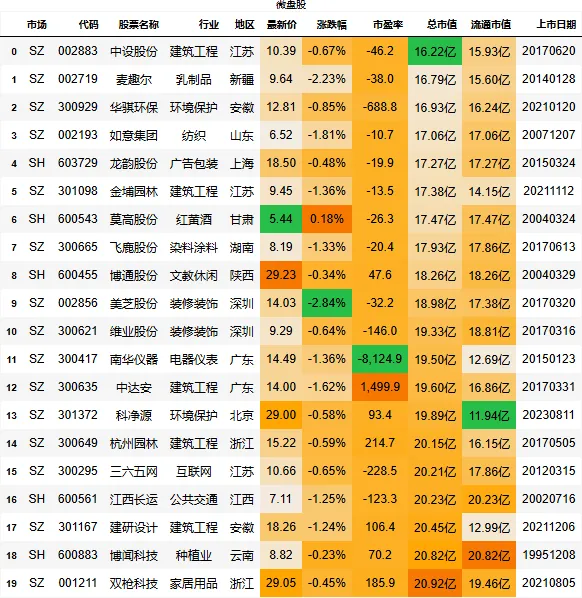
Task: Click the 地区 column header
Action: (244, 25)
